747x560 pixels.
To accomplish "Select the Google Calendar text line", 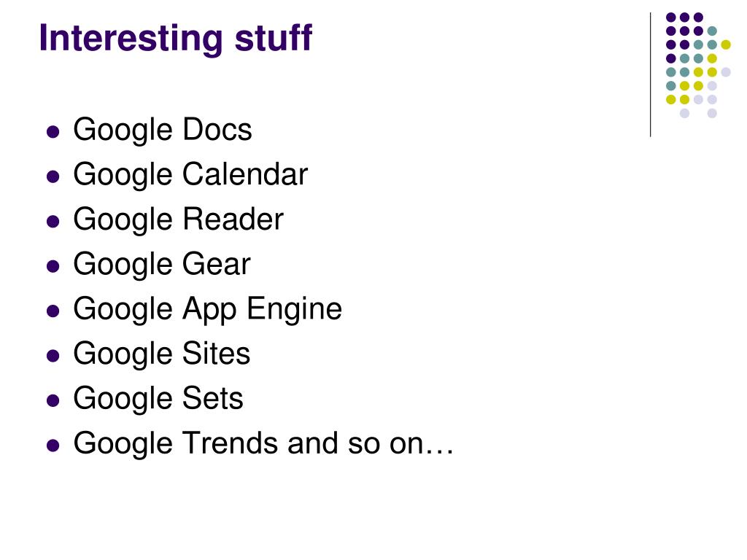I will point(190,175).
